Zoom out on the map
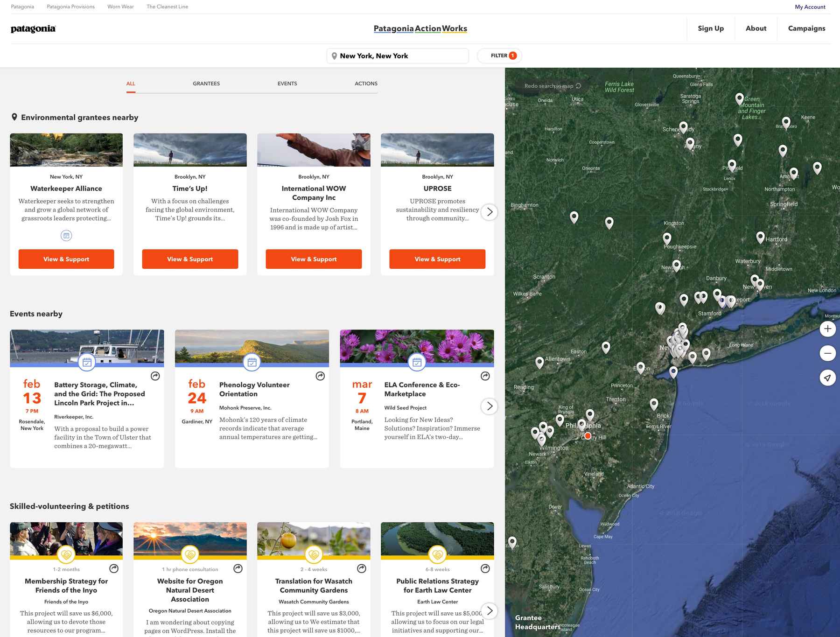Screen dimensions: 840x637 [x=827, y=353]
